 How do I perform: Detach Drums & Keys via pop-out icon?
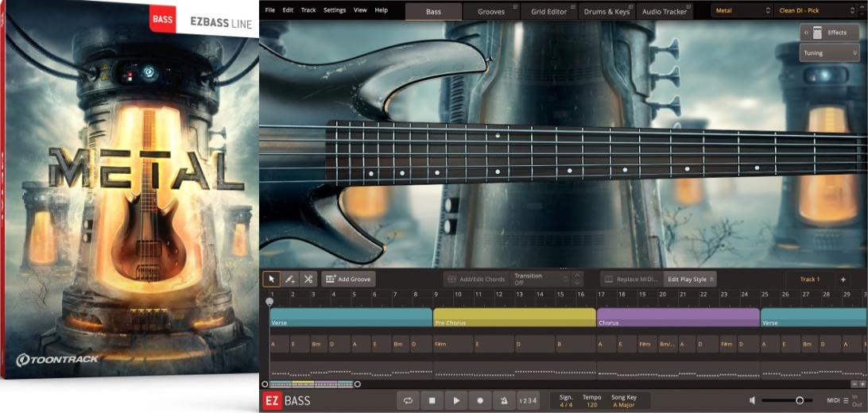(x=630, y=6)
